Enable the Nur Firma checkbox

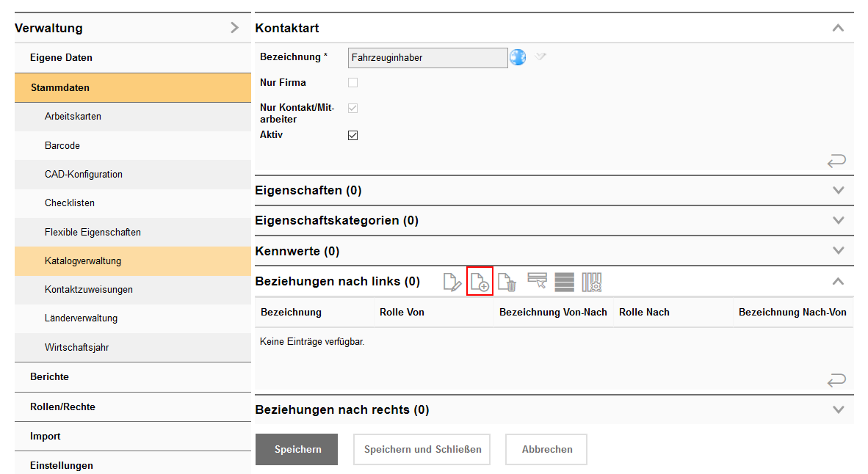[x=352, y=83]
